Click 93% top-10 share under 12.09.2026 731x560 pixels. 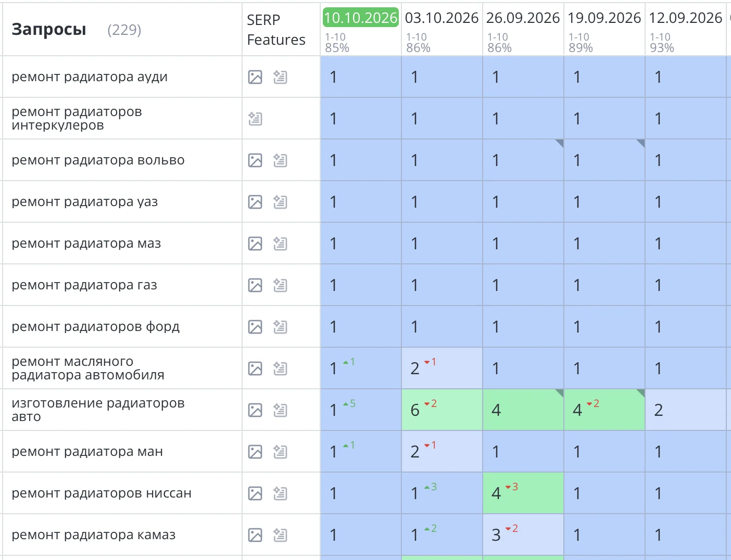point(662,48)
